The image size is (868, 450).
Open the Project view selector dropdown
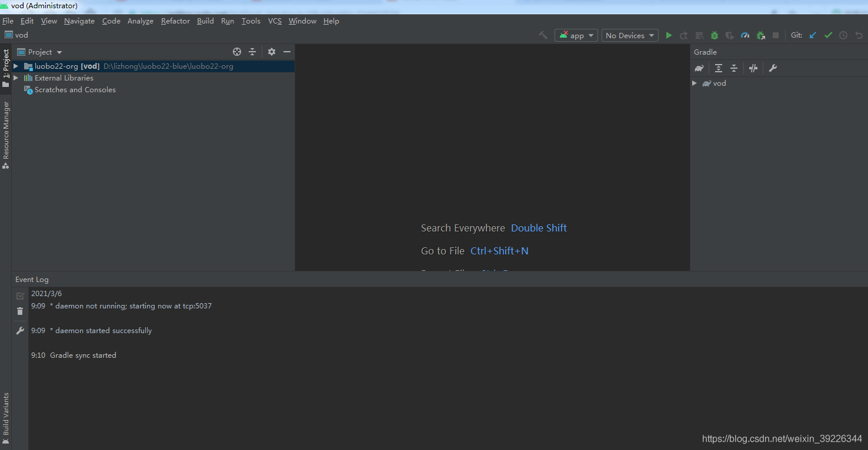click(x=39, y=52)
